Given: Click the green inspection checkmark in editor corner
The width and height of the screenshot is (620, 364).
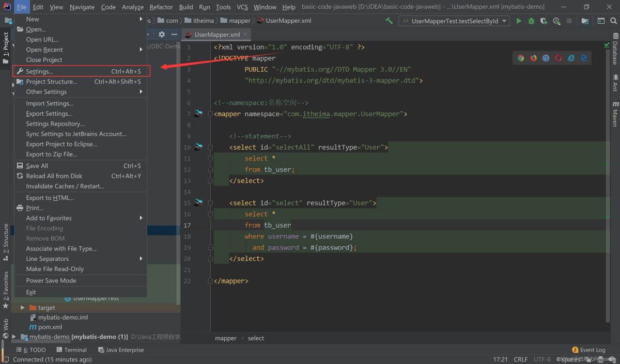Looking at the screenshot, I should (607, 46).
